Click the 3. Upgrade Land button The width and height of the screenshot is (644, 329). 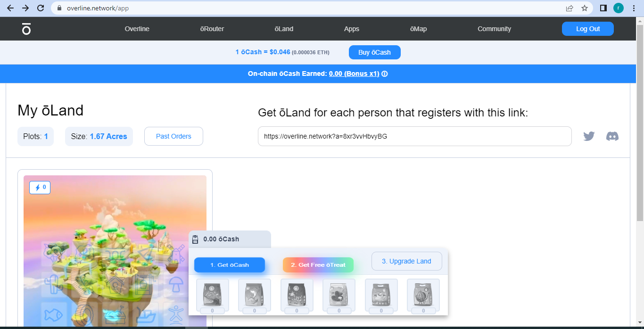point(407,261)
